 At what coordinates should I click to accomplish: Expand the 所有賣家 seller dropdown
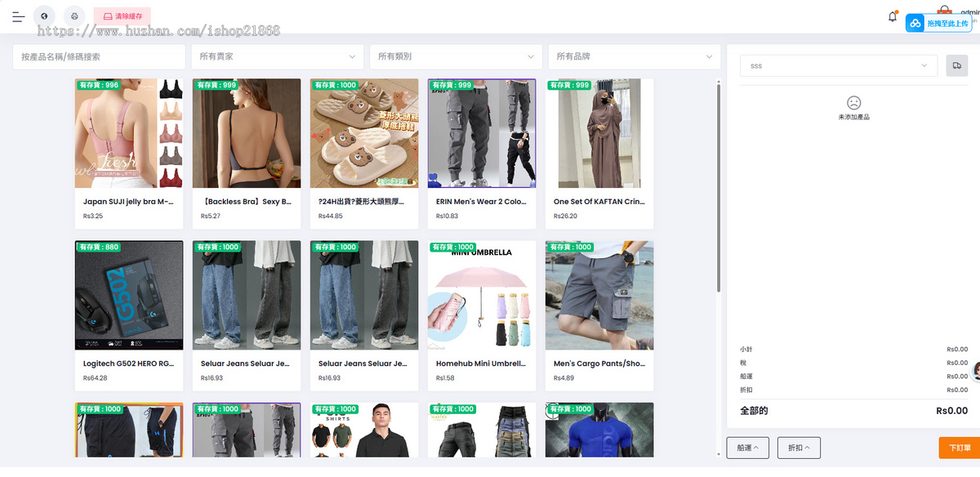click(x=278, y=57)
